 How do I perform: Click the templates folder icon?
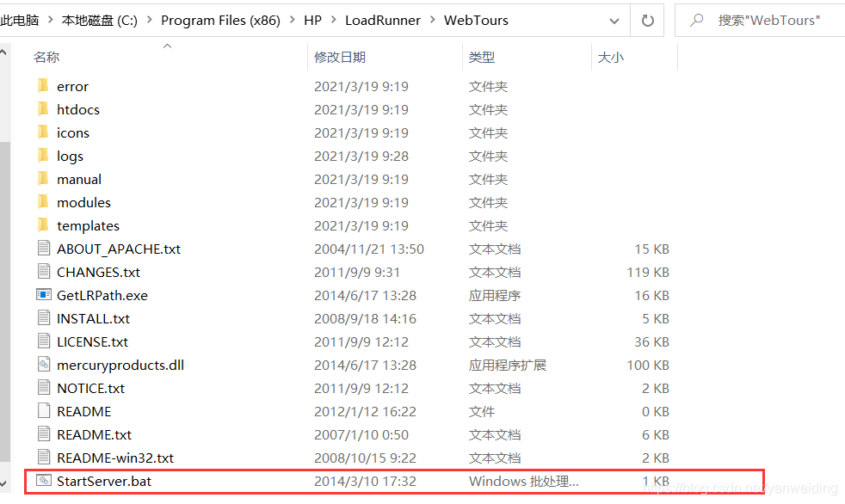[x=43, y=224]
